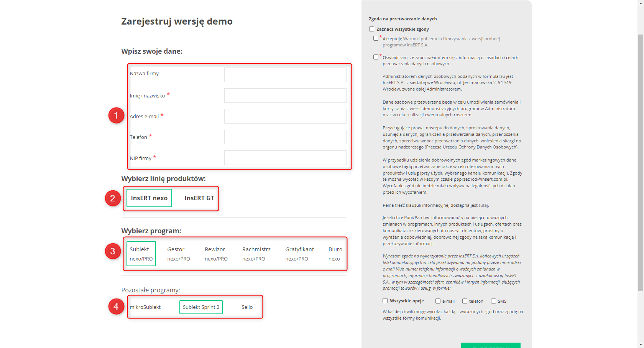Select the InsERT nexo product line

[x=149, y=198]
